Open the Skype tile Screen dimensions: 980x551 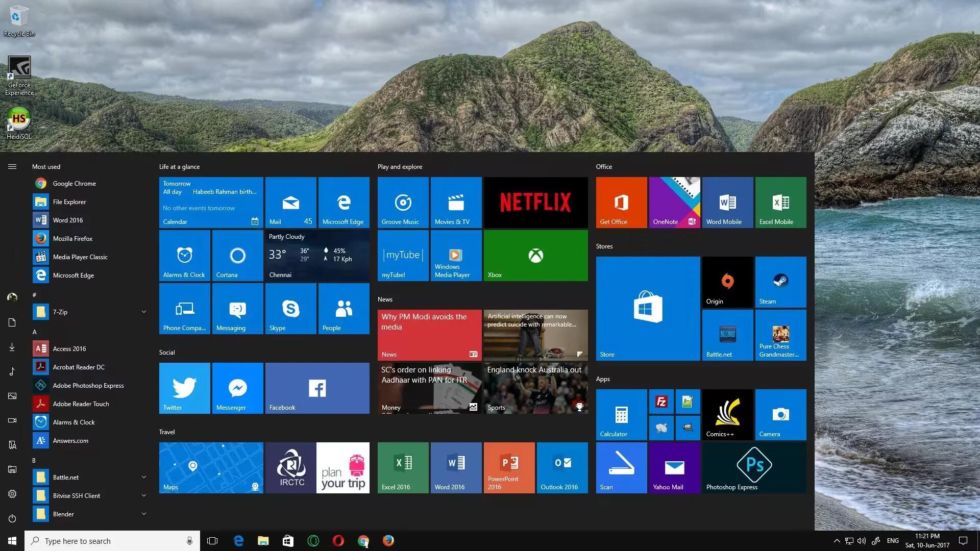coord(290,308)
